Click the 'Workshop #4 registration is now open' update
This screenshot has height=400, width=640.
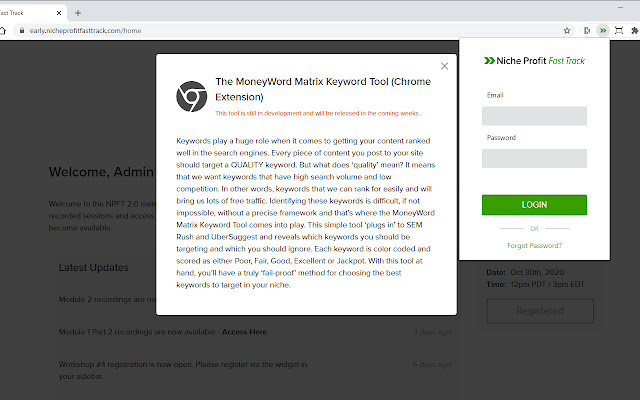183,370
